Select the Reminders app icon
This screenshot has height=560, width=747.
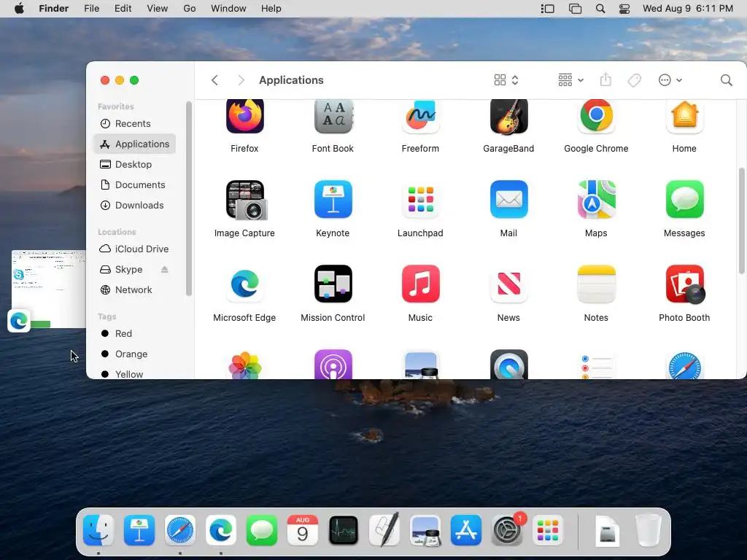pyautogui.click(x=596, y=365)
